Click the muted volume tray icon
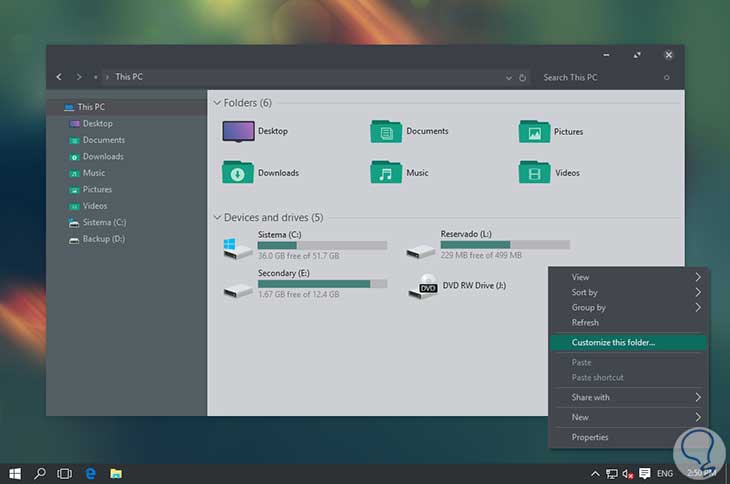Viewport: 730px width, 484px height. coord(628,474)
